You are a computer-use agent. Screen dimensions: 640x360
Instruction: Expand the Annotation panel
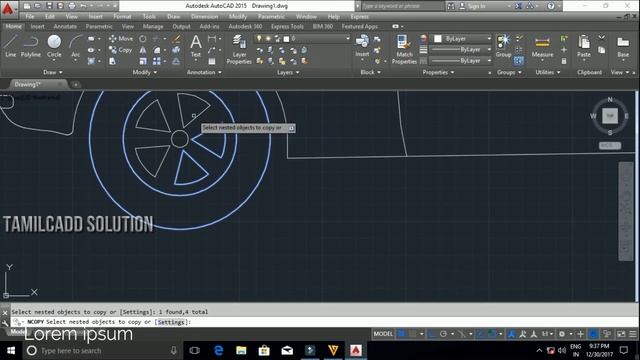point(204,72)
